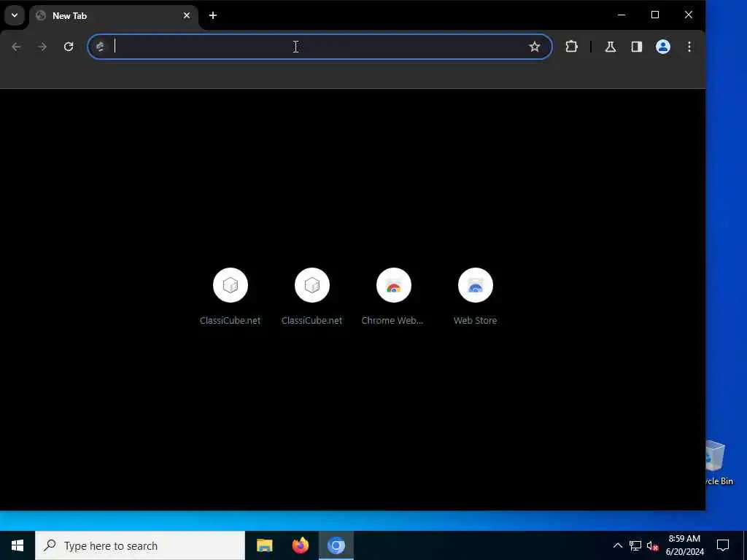Open the tab search dropdown arrow
The height and width of the screenshot is (560, 747).
15,15
